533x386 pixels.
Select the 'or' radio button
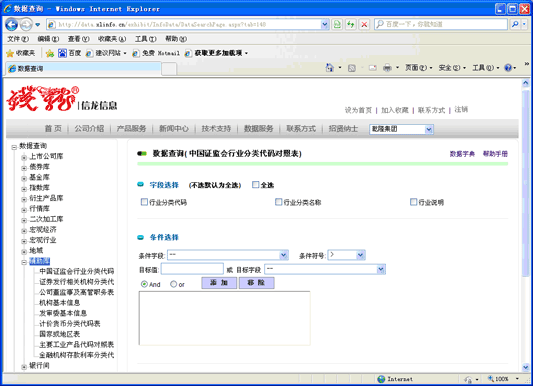click(x=174, y=284)
